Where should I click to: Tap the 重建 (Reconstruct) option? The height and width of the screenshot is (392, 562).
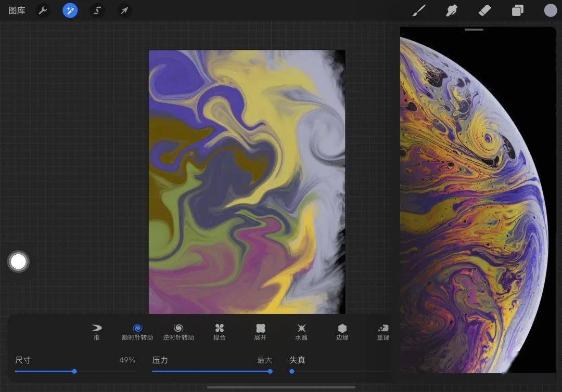383,332
